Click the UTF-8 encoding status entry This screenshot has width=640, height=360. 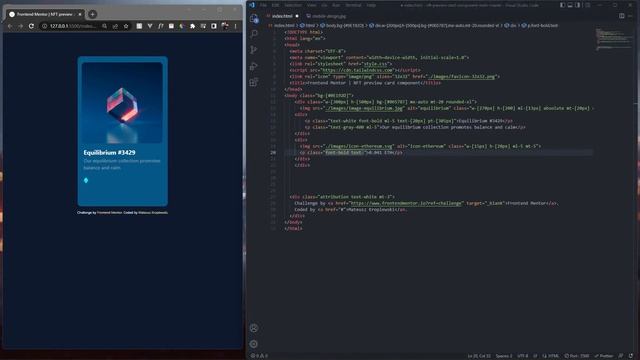[x=522, y=356]
